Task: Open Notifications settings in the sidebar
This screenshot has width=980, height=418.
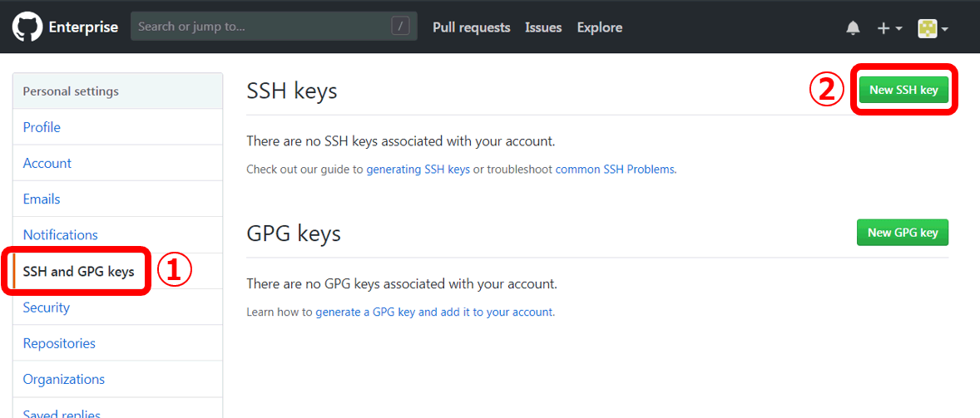Action: 61,234
